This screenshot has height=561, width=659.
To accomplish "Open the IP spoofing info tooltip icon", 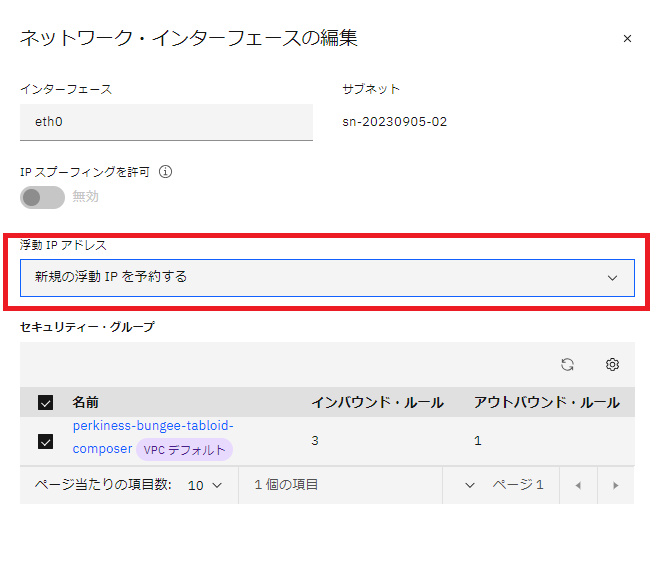I will (165, 172).
